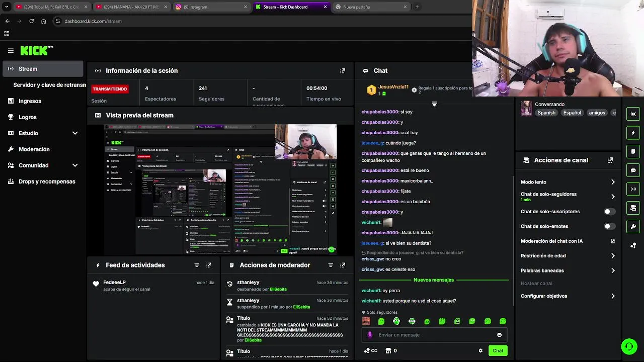Pop out the Acciones de canal panel
The width and height of the screenshot is (644, 362).
tap(610, 160)
